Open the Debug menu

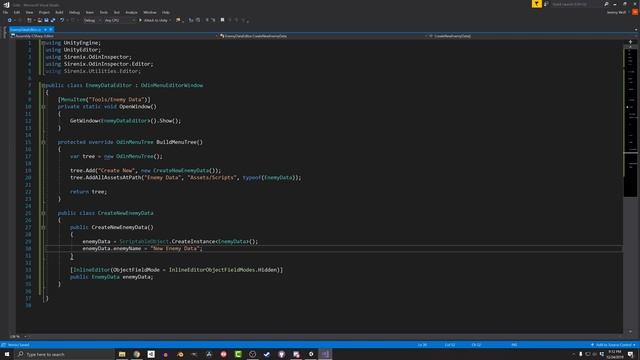click(74, 12)
